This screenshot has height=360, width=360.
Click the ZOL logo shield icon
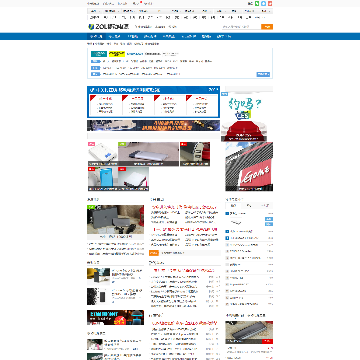pos(91,27)
